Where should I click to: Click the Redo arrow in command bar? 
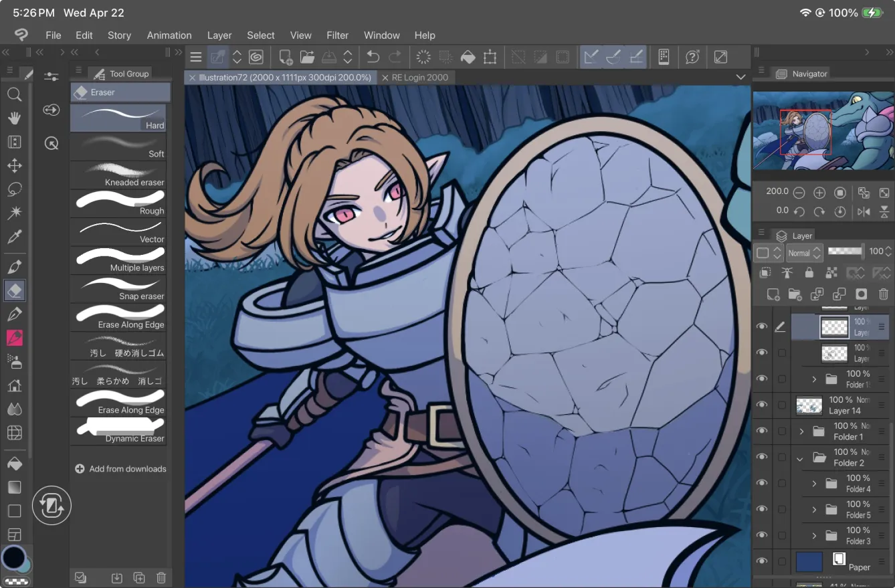pyautogui.click(x=395, y=57)
